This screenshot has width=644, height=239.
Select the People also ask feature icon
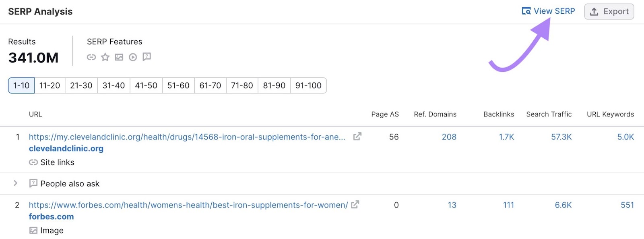(147, 57)
